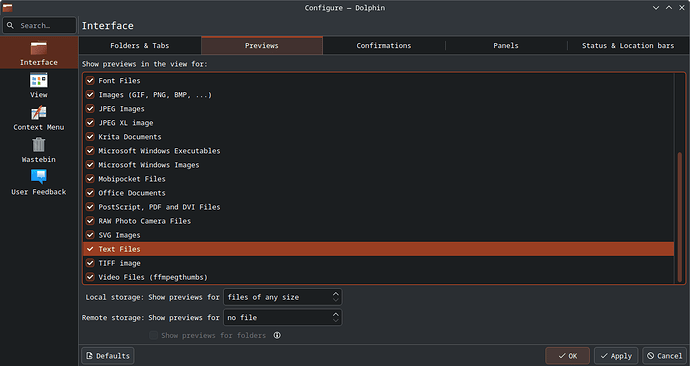This screenshot has height=366, width=690.
Task: Open the View settings category
Action: 39,86
